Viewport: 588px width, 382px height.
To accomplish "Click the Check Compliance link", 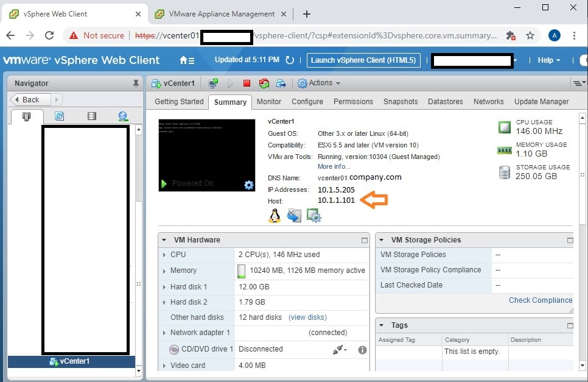I will click(541, 300).
